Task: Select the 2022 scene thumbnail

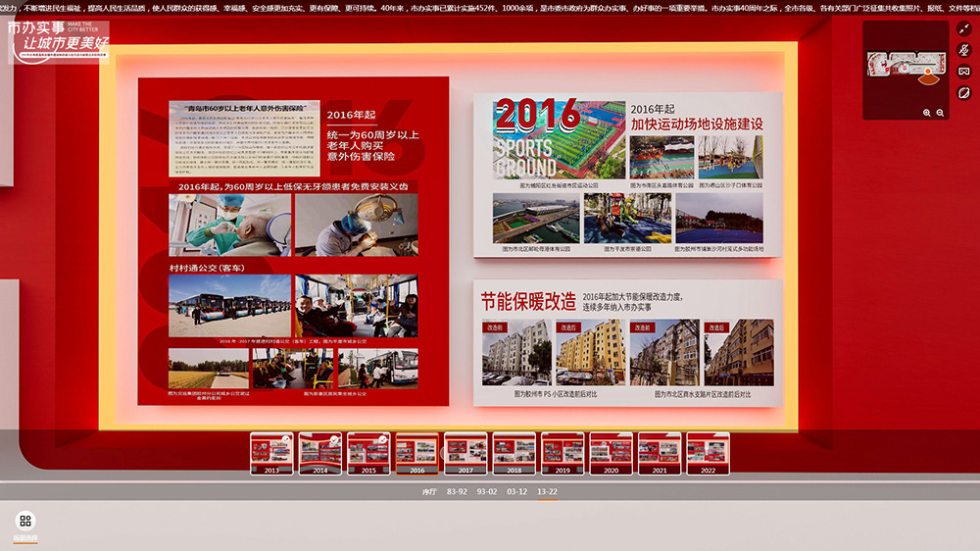Action: pos(708,454)
